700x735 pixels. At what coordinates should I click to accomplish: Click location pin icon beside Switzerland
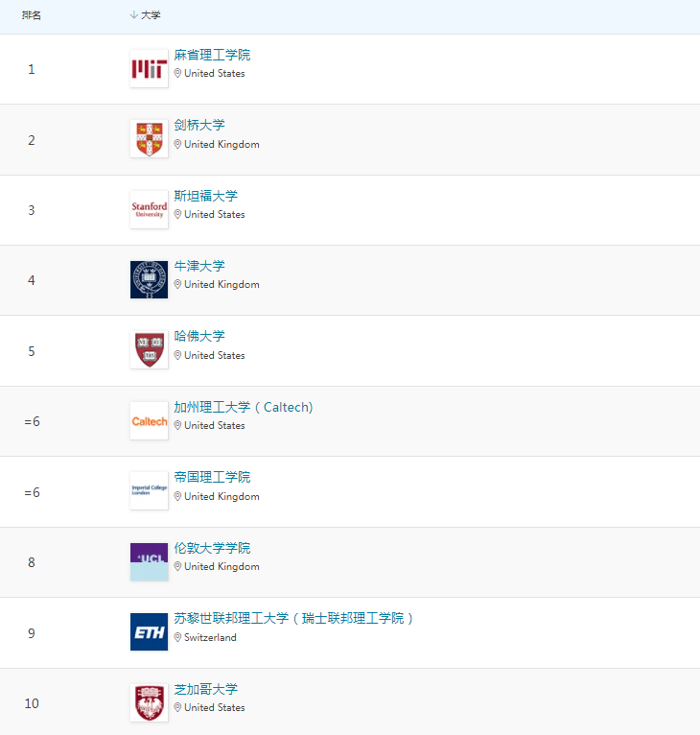click(177, 637)
